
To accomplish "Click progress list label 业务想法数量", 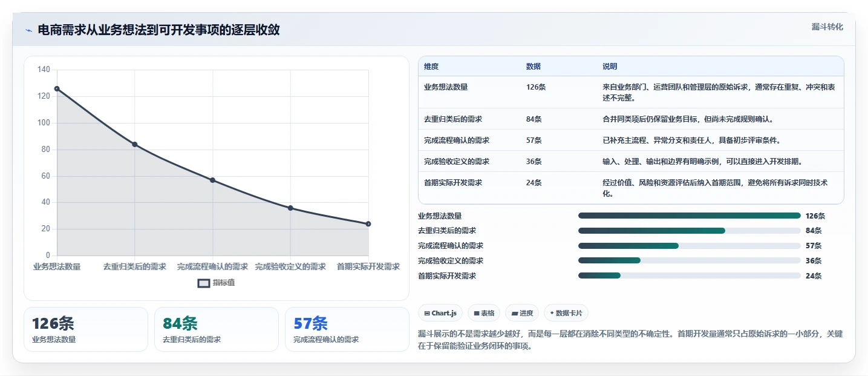I will tap(440, 216).
